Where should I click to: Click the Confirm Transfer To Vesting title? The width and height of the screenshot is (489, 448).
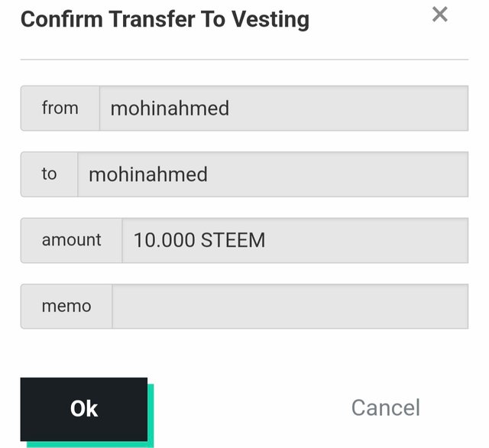coord(165,20)
